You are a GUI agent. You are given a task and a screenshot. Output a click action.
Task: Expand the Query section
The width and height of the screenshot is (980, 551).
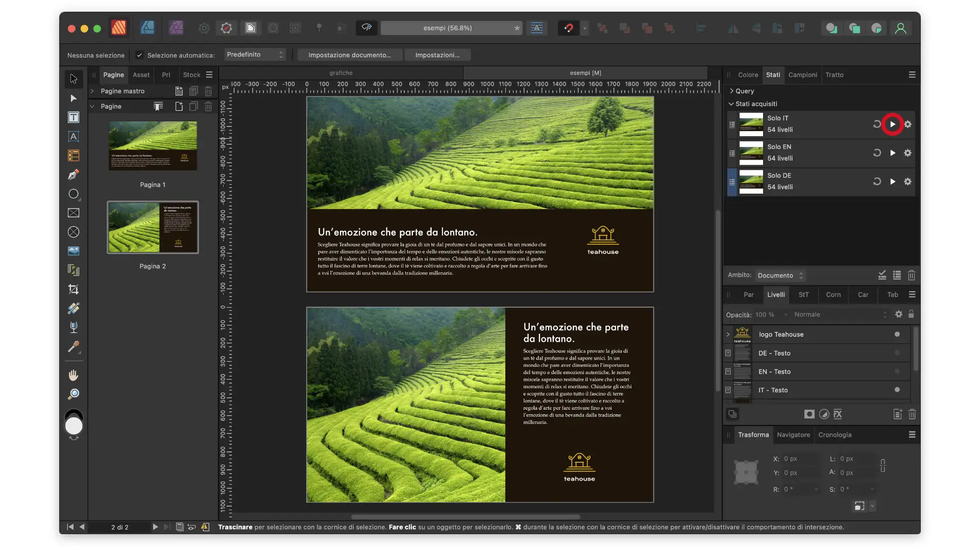pos(731,91)
